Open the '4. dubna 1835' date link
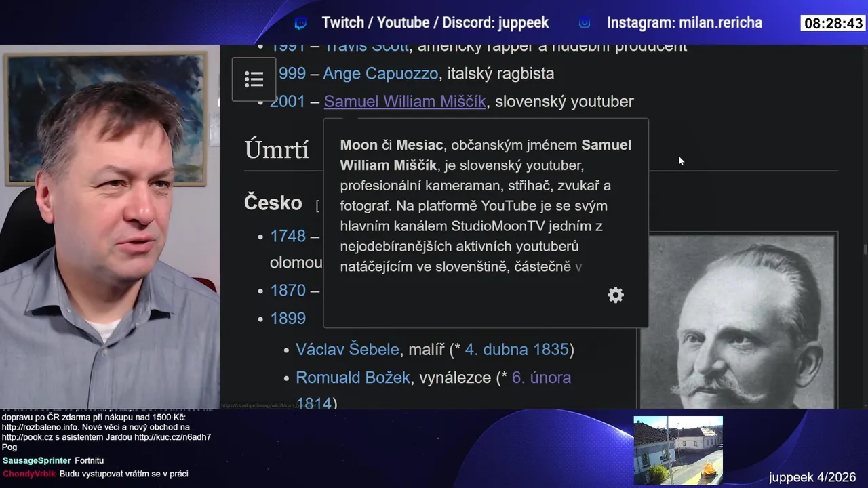Viewport: 868px width, 488px height. pos(517,350)
